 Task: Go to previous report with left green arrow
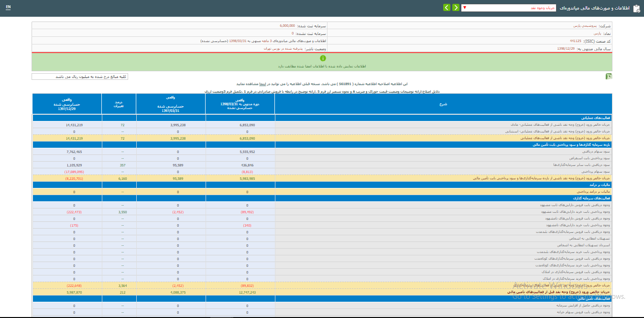tap(447, 8)
